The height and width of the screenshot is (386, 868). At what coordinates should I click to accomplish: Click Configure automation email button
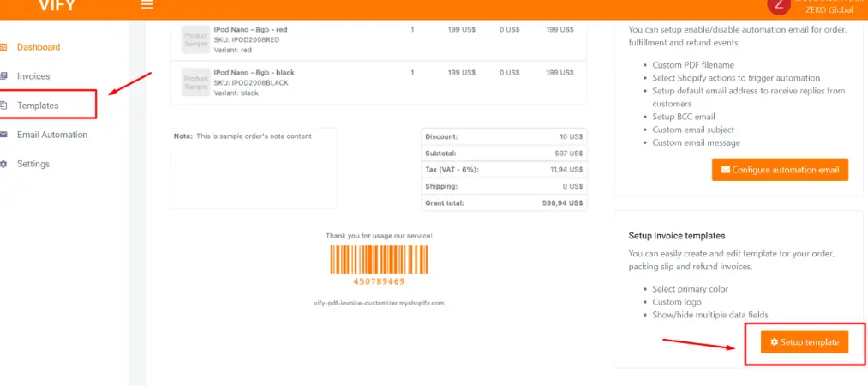tap(780, 170)
